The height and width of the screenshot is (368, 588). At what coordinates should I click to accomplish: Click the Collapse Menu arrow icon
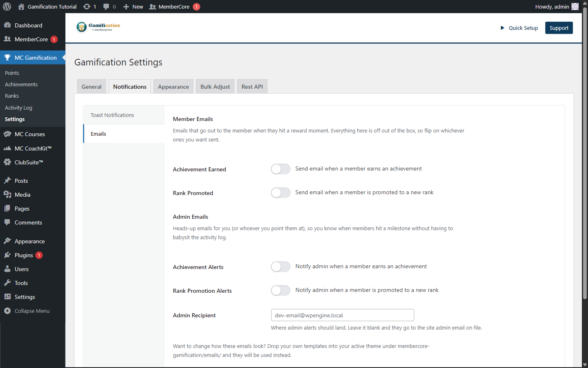tap(7, 311)
